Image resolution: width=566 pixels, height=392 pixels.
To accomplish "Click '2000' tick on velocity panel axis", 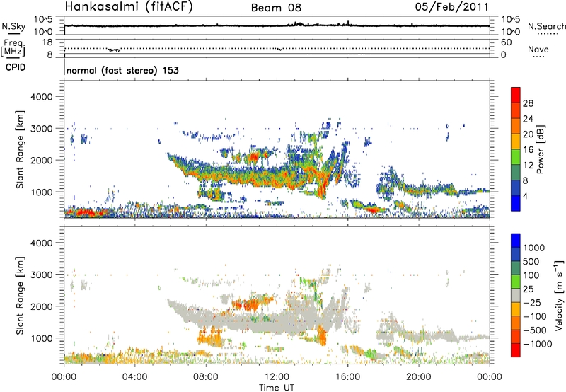I will (x=41, y=306).
